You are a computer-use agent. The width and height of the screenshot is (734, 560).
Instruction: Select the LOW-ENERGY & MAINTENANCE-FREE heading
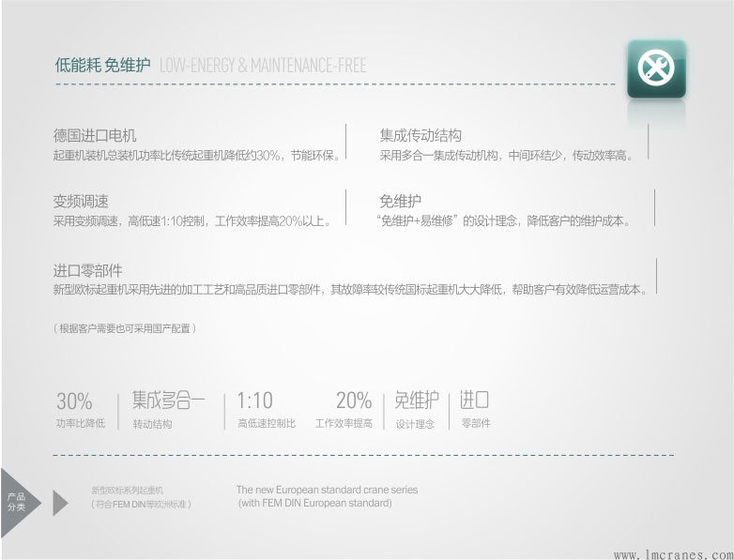point(263,66)
